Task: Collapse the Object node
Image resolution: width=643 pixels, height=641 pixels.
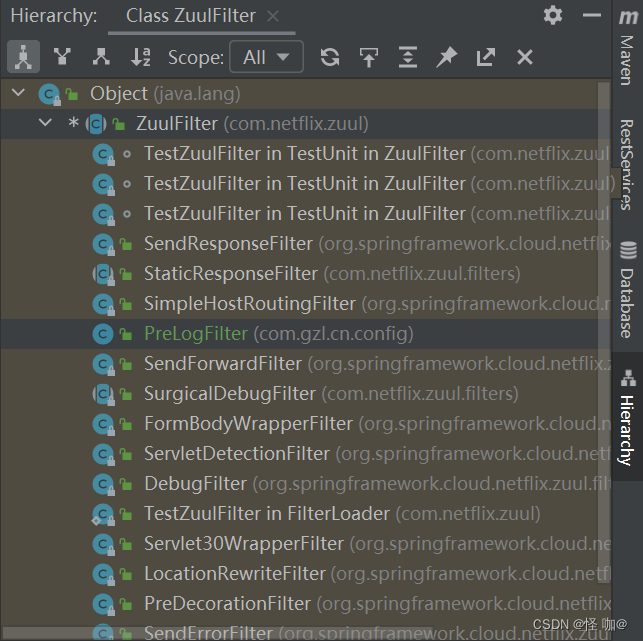Action: coord(18,93)
